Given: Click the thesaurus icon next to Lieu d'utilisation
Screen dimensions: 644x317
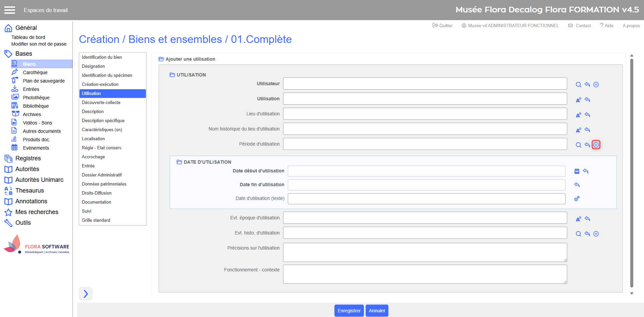Looking at the screenshot, I should tap(578, 115).
